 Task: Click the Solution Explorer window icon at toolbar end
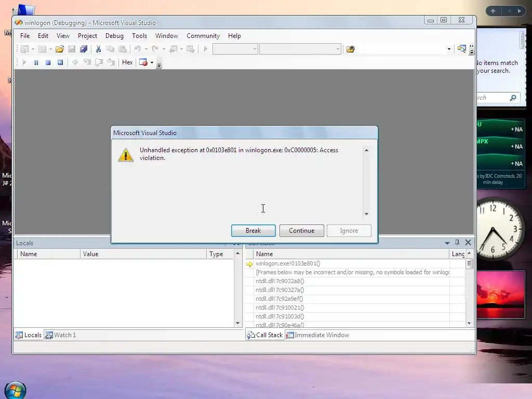coord(461,49)
